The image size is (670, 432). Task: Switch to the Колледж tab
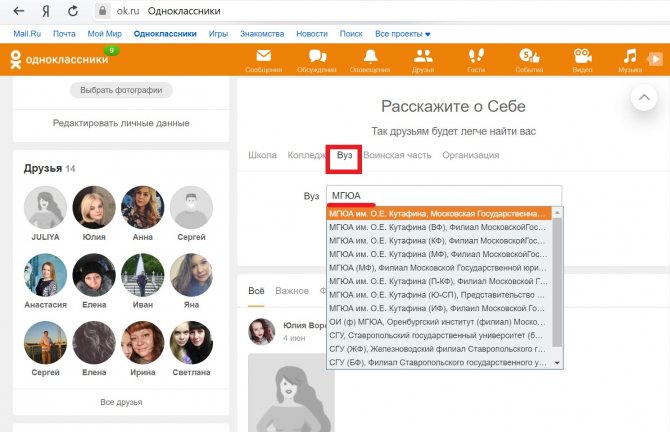click(x=307, y=155)
